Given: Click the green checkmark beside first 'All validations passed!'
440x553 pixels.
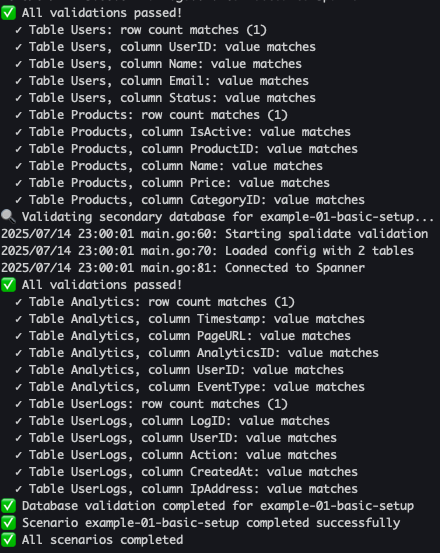Looking at the screenshot, I should pos(8,13).
